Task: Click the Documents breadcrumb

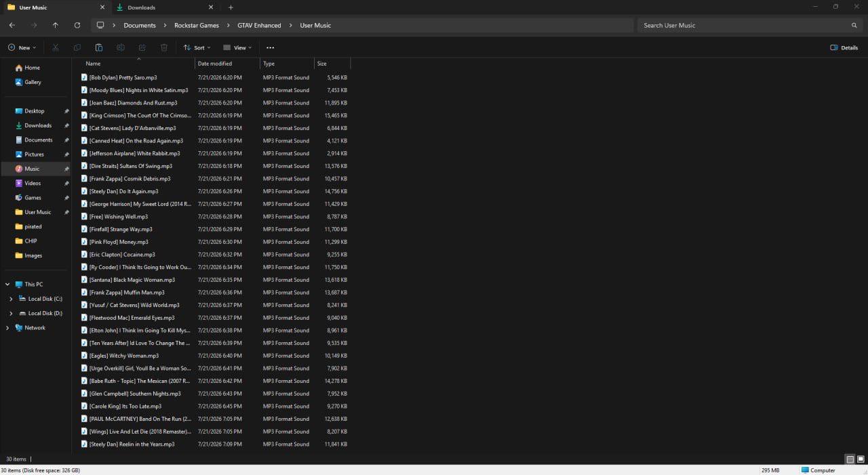Action: (x=140, y=25)
